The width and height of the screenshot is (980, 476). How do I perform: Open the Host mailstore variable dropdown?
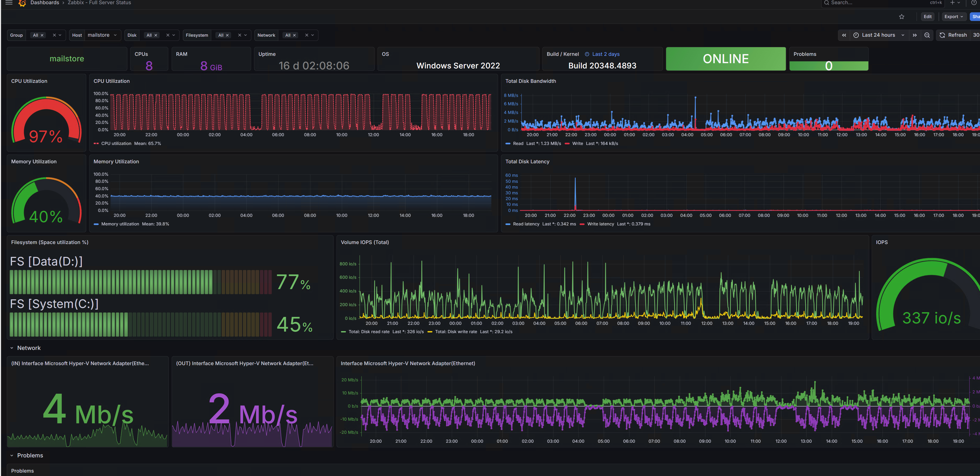100,35
